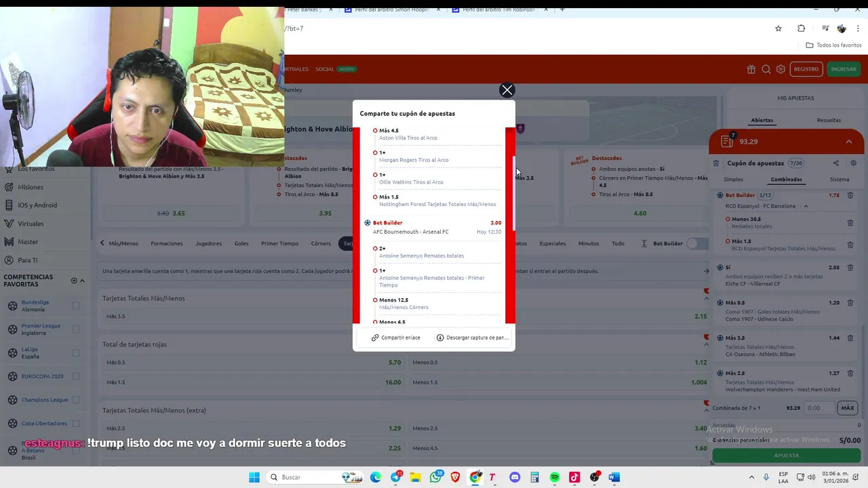Screen dimensions: 868x488
Task: Switch to the Abiertas bets tab
Action: coord(762,120)
